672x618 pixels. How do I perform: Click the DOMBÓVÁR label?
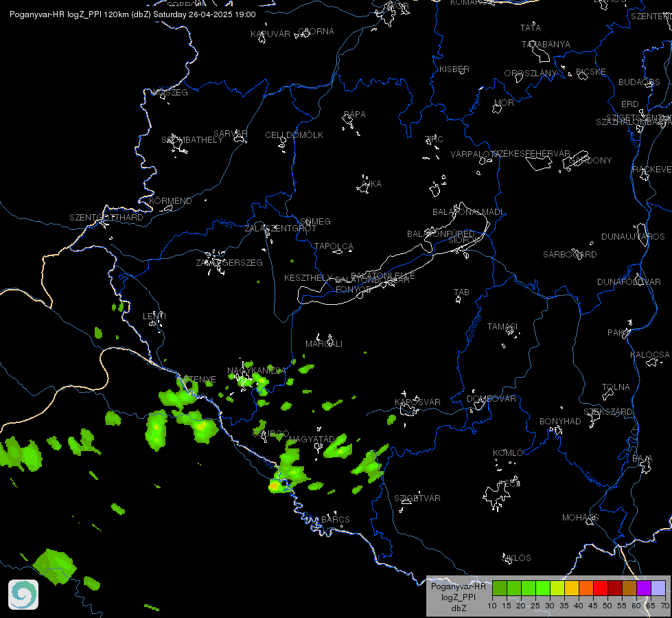(491, 399)
